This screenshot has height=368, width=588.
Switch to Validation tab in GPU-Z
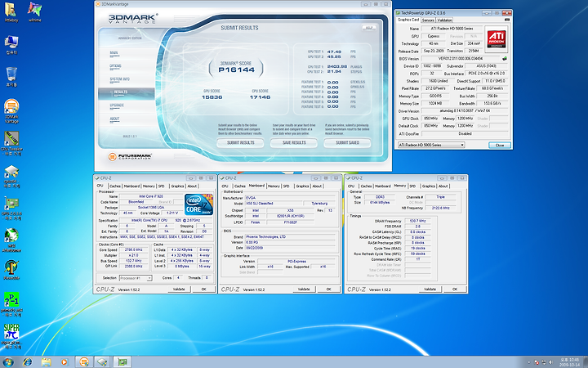tap(444, 20)
